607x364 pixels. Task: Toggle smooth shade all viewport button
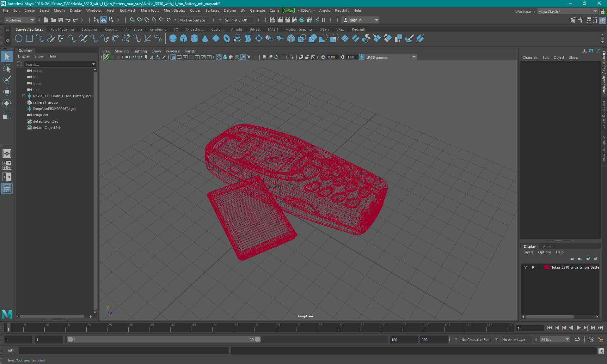pyautogui.click(x=225, y=57)
